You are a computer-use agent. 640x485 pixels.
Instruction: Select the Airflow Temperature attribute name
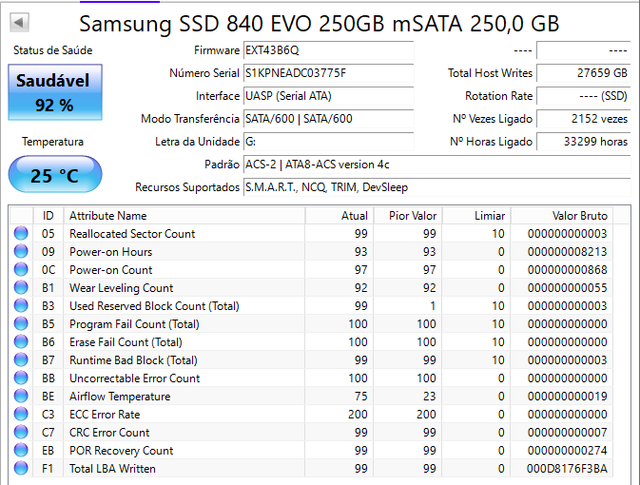(x=120, y=396)
